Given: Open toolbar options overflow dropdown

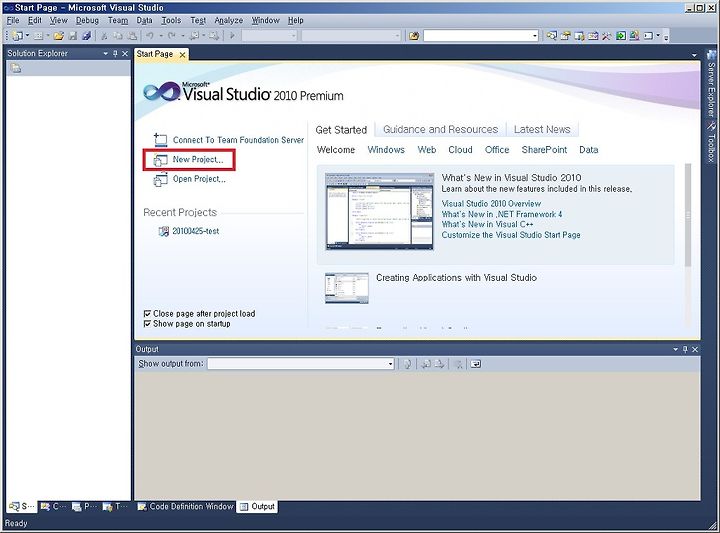Looking at the screenshot, I should point(666,36).
